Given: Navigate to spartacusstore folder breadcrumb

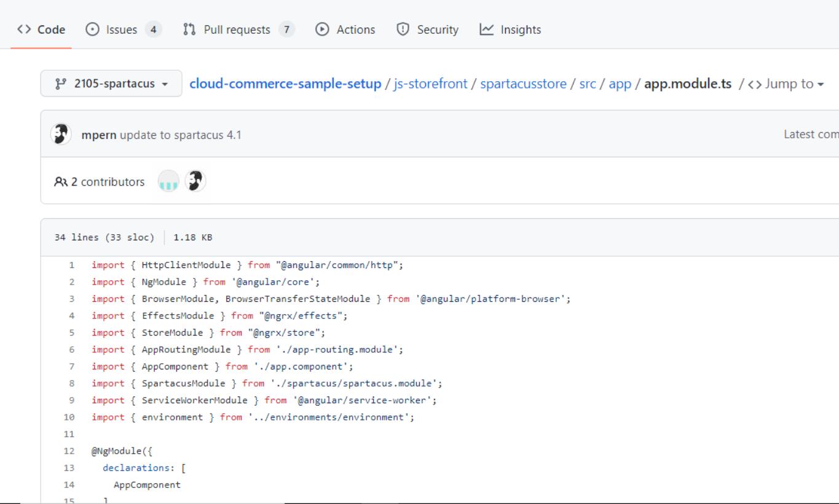Looking at the screenshot, I should [x=523, y=84].
